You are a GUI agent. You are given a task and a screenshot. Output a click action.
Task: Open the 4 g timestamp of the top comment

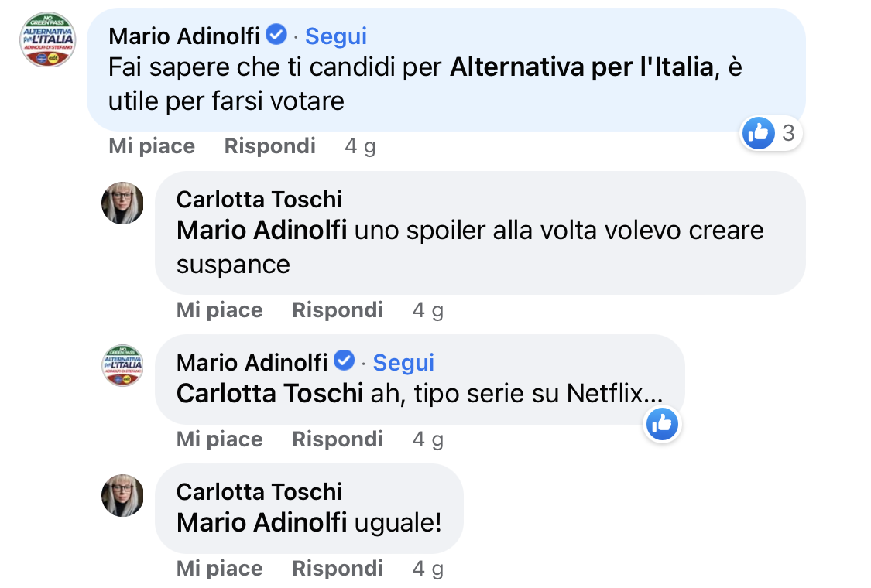coord(360,146)
